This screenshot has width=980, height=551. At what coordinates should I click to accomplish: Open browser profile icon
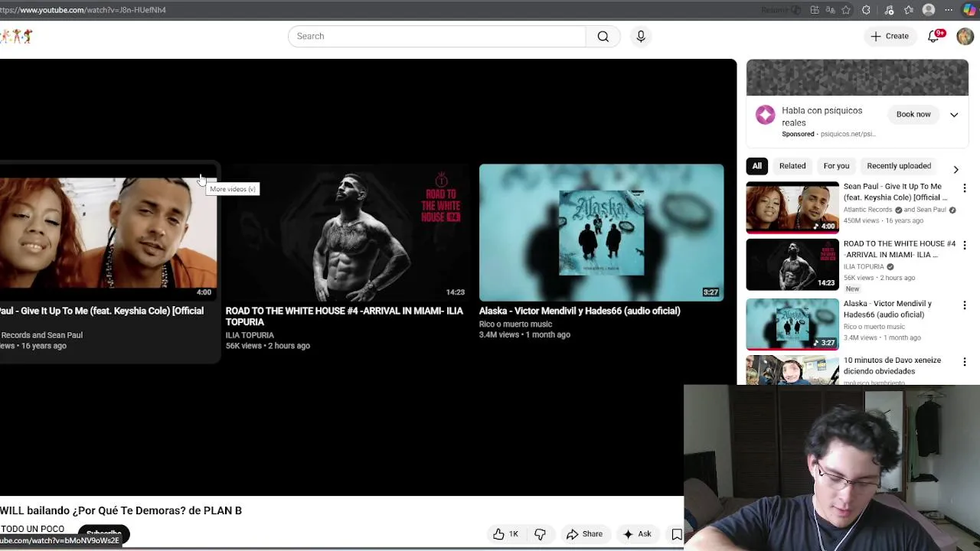929,10
